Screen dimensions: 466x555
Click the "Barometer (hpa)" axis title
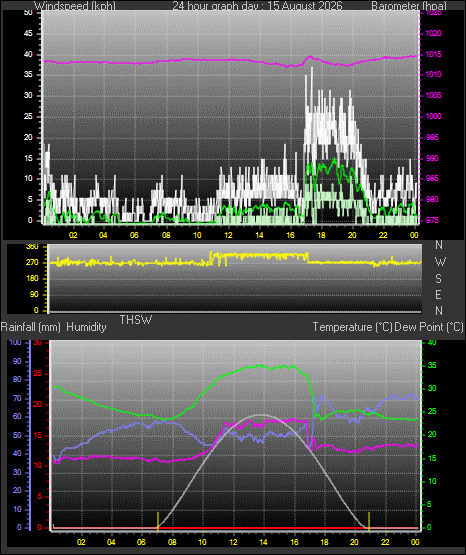(x=409, y=6)
